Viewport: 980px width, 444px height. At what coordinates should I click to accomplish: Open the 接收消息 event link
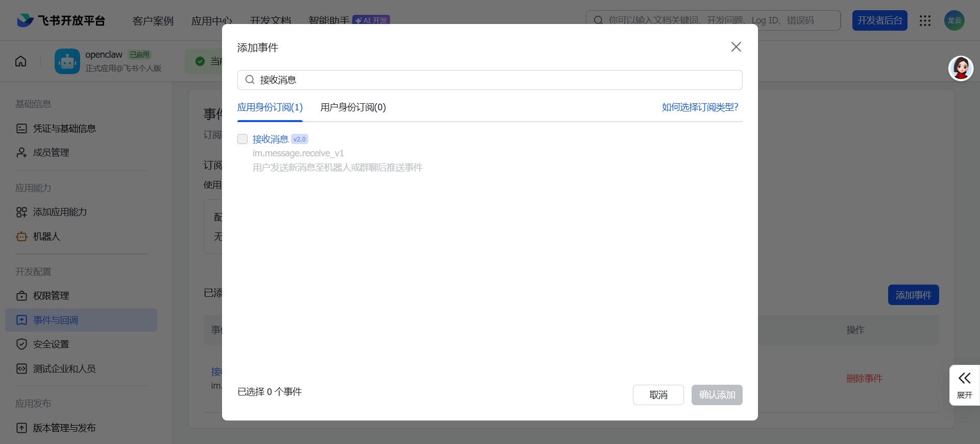[x=270, y=139]
